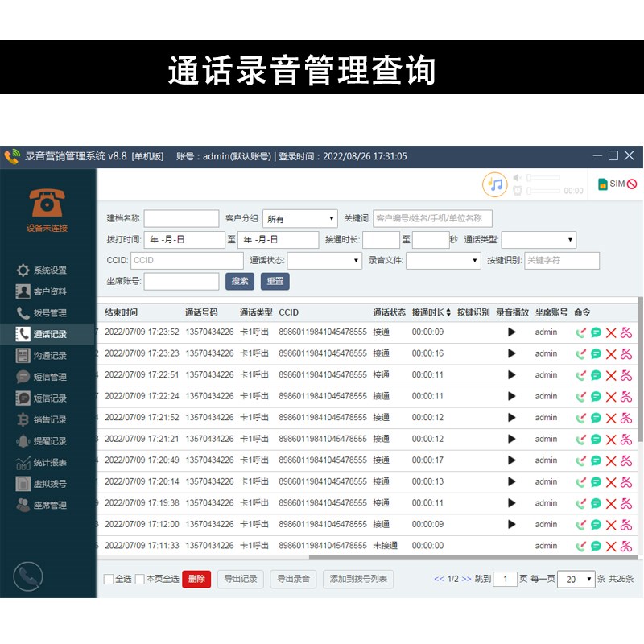Screen dimensions: 644x644
Task: Tick the 本页全选 checkbox
Action: coord(139,579)
